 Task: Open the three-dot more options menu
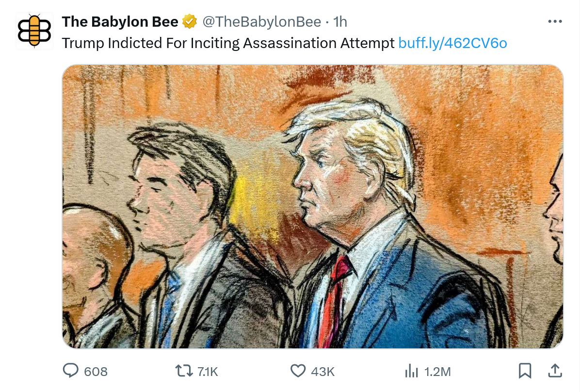pyautogui.click(x=554, y=21)
